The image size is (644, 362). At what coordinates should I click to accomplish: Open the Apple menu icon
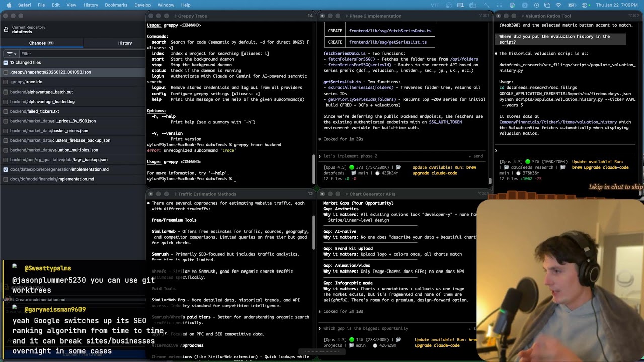pyautogui.click(x=9, y=5)
